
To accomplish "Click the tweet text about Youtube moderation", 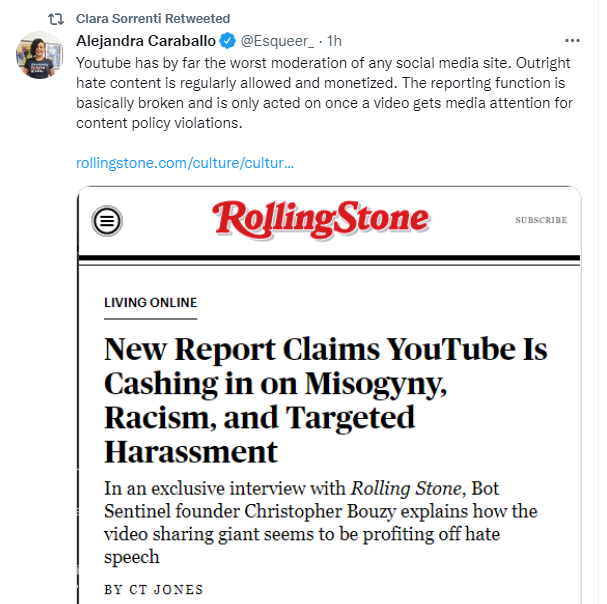I will click(324, 93).
